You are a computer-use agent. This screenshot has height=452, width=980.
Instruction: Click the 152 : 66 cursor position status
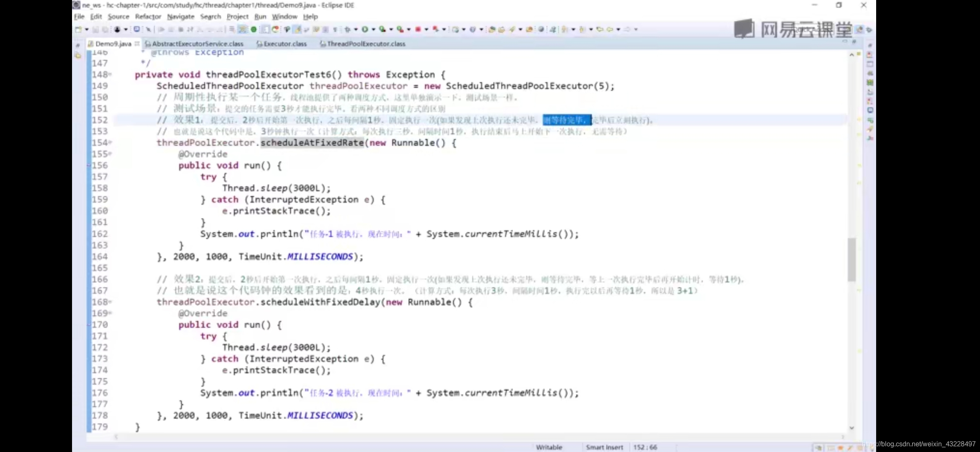[x=645, y=447]
